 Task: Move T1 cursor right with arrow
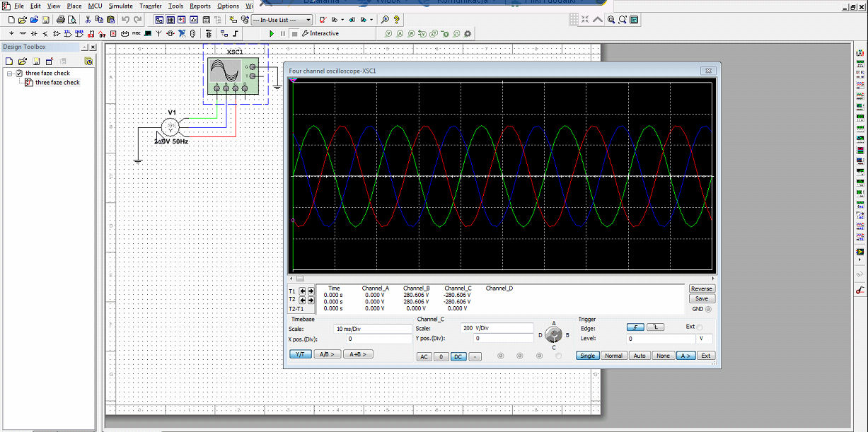311,291
